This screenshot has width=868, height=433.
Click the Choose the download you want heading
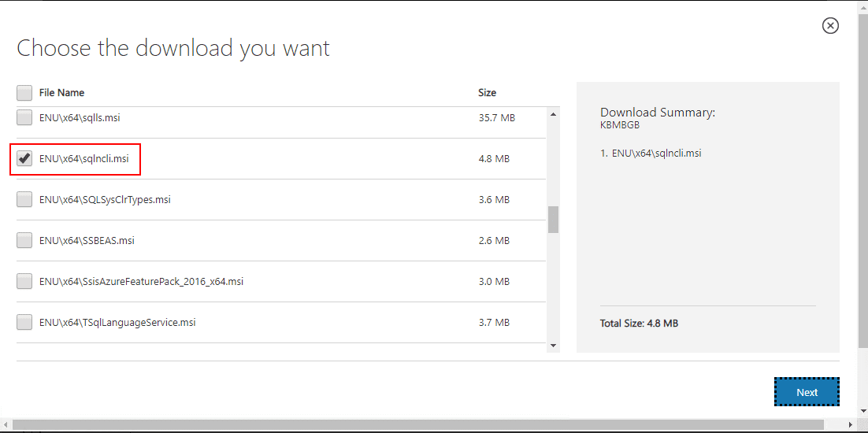click(x=173, y=49)
